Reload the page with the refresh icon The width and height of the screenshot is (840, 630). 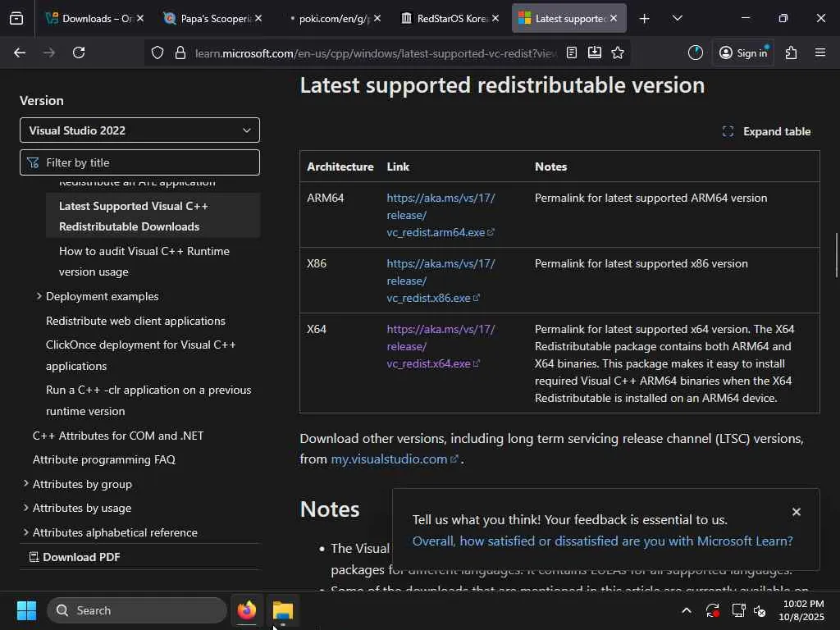click(x=79, y=52)
